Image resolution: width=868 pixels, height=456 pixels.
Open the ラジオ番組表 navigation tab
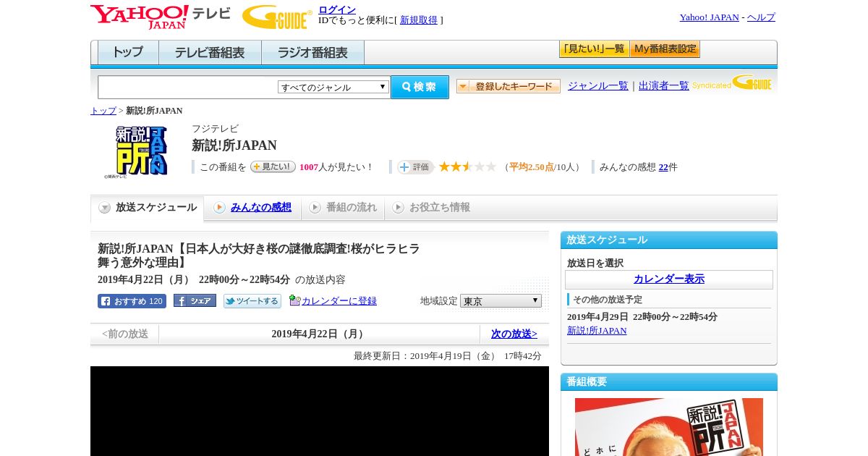[312, 52]
